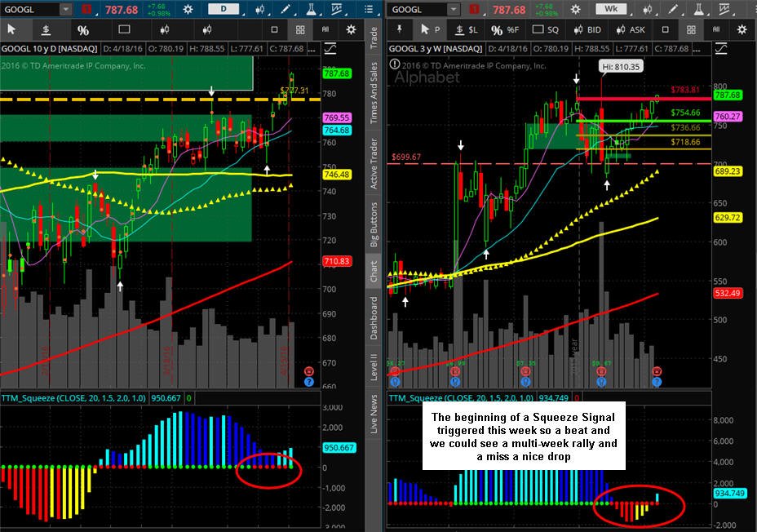The height and width of the screenshot is (532, 757).
Task: Open the Studies flask icon in left chart
Action: [x=312, y=9]
